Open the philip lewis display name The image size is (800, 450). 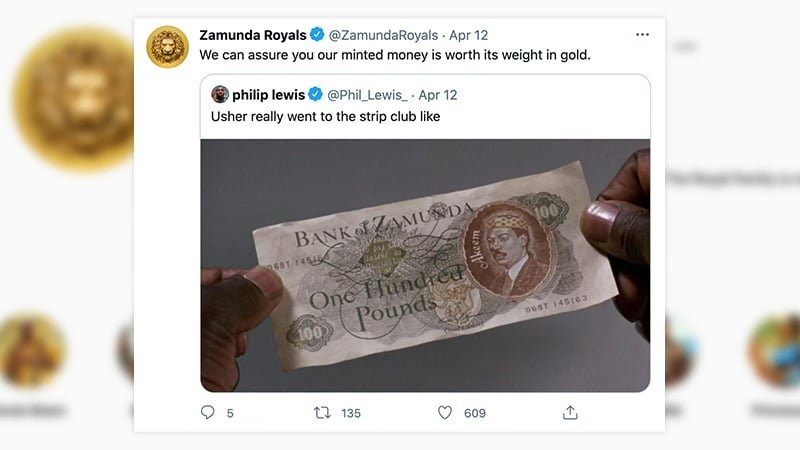coord(268,95)
